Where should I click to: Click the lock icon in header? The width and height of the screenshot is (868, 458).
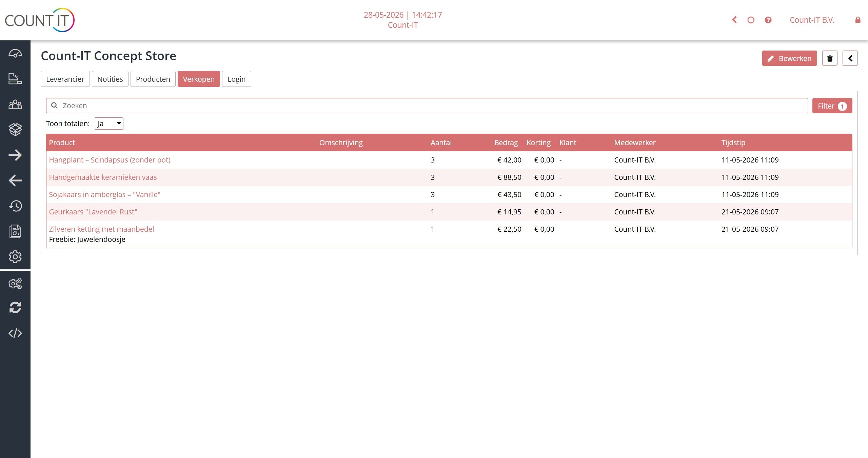coord(858,20)
